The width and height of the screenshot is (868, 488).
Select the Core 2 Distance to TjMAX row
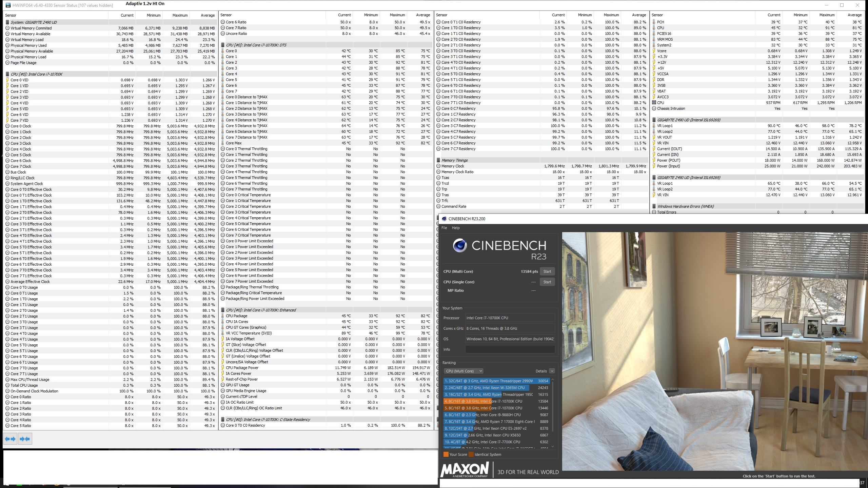[326, 108]
